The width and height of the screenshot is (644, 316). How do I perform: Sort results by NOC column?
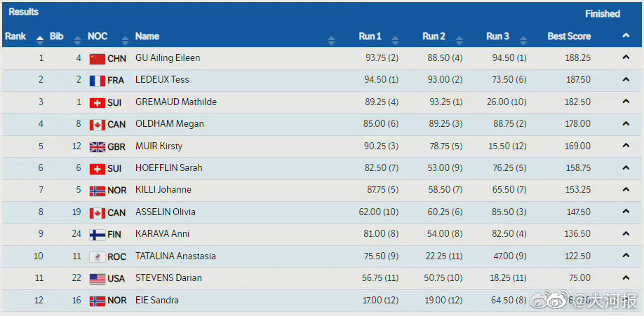(125, 39)
